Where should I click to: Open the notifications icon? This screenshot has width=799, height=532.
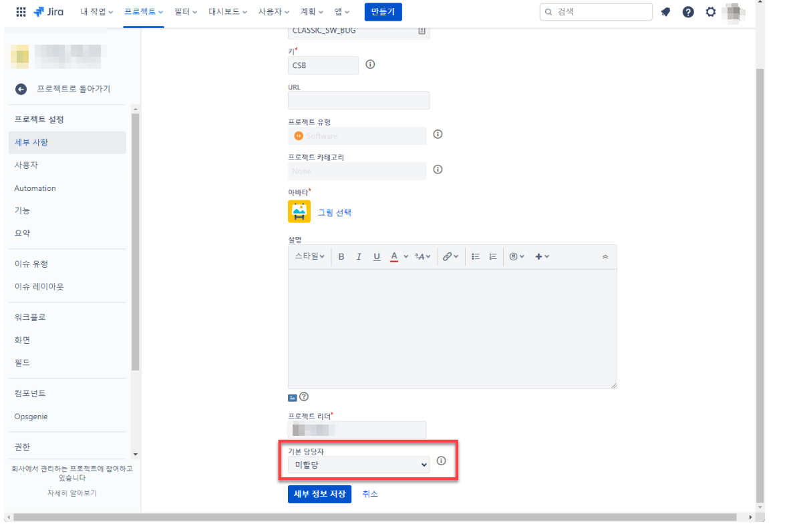(665, 12)
